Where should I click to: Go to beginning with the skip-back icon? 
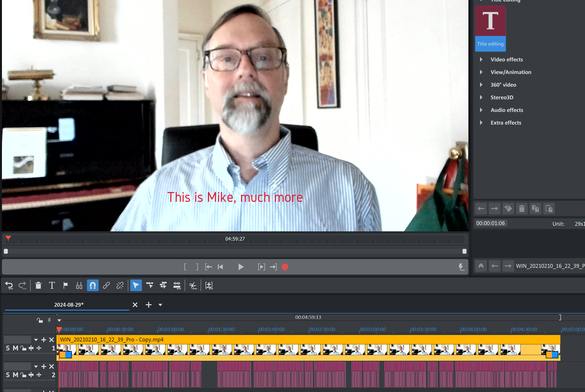pyautogui.click(x=220, y=267)
